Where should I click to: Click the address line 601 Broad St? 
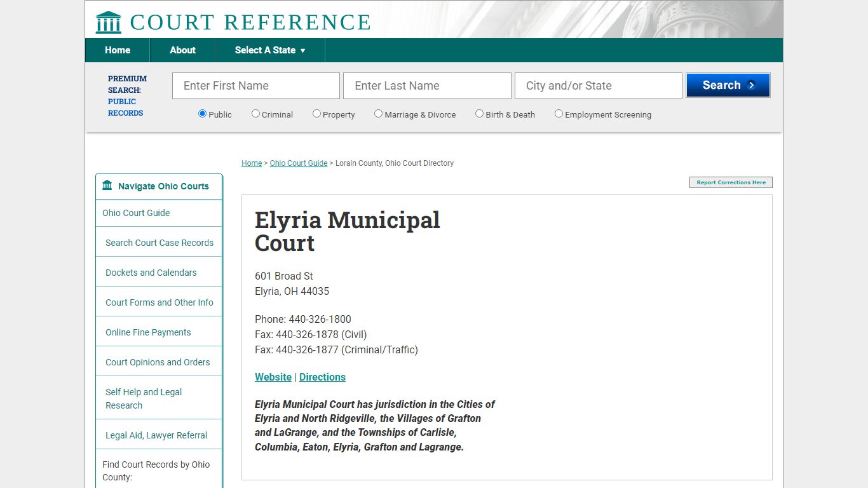tap(284, 276)
